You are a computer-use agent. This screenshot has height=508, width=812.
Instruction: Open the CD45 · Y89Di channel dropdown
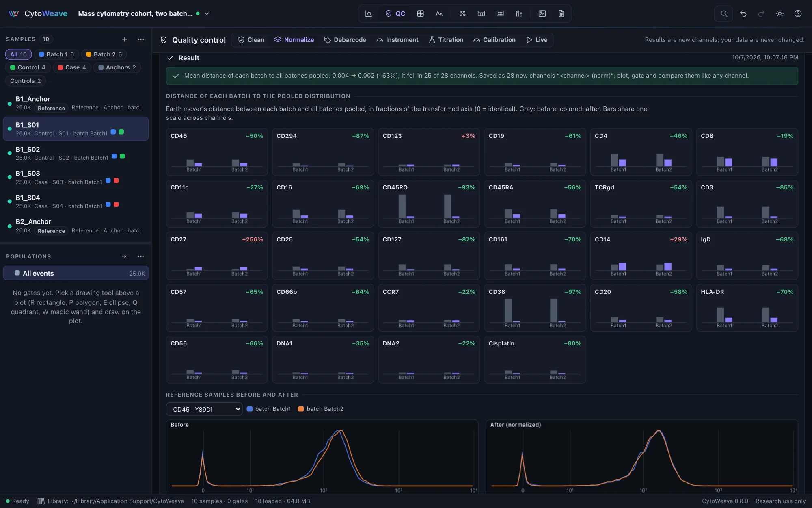(x=204, y=409)
